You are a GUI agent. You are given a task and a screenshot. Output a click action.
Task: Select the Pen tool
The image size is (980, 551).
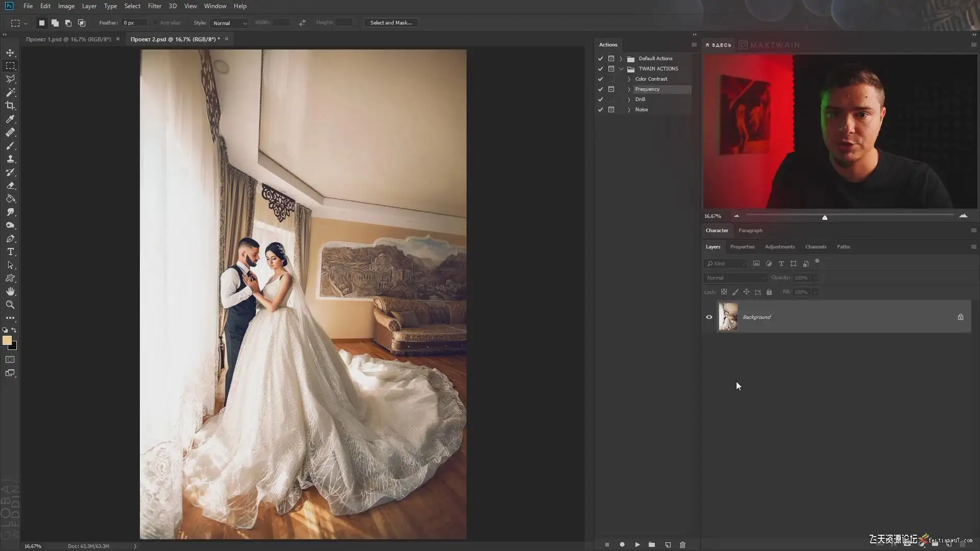10,238
